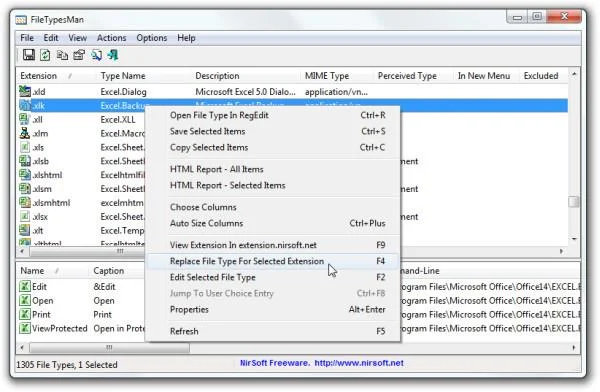The width and height of the screenshot is (600, 392).
Task: Sort by the Excluded column header
Action: tap(543, 76)
